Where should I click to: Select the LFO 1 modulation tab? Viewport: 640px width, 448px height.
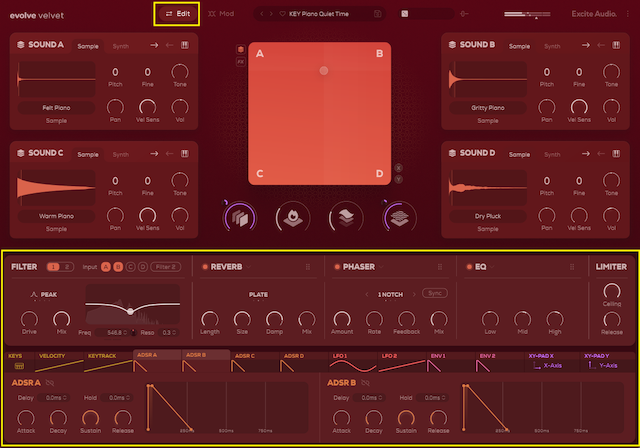tap(343, 356)
